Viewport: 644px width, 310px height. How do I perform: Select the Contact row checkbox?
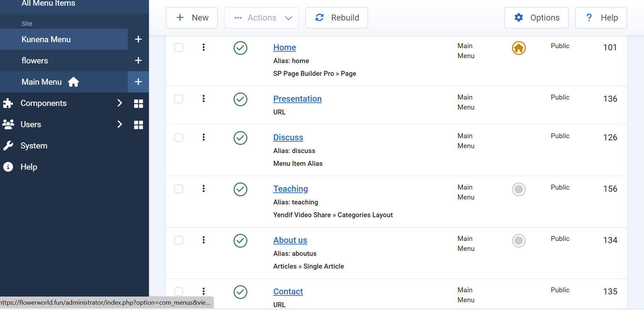click(179, 292)
